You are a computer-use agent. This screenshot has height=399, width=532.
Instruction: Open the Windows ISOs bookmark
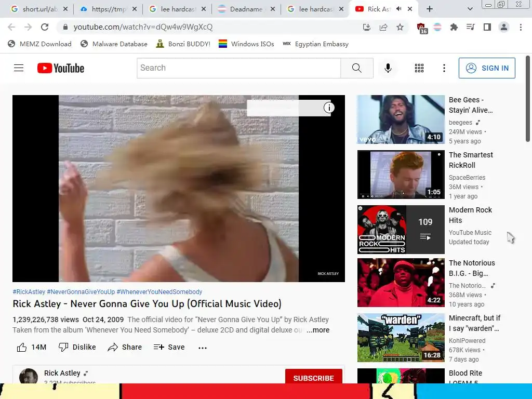[246, 44]
